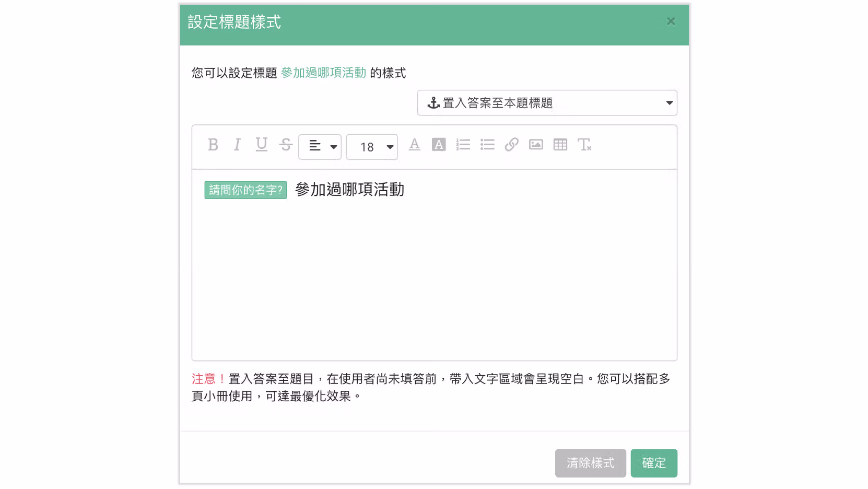Choose font text color
Viewport: 868px width, 489px height.
(x=415, y=145)
